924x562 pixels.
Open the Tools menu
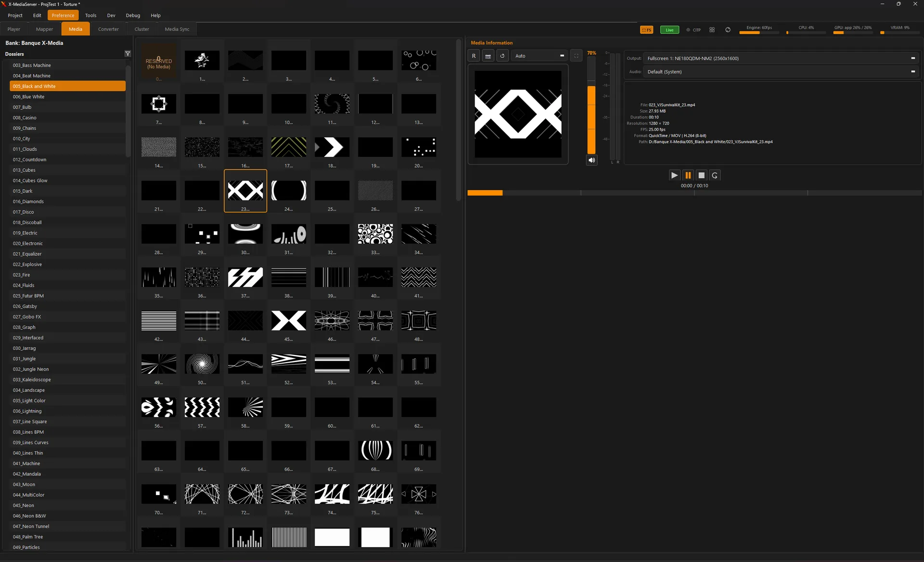(90, 15)
